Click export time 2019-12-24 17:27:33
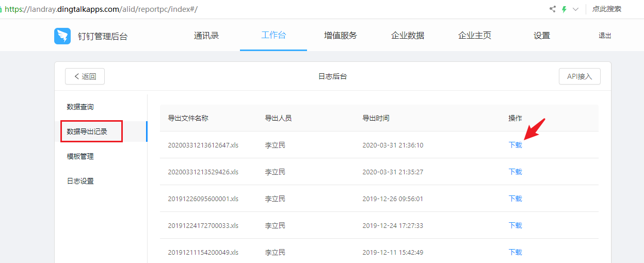The height and width of the screenshot is (263, 644). pos(393,225)
